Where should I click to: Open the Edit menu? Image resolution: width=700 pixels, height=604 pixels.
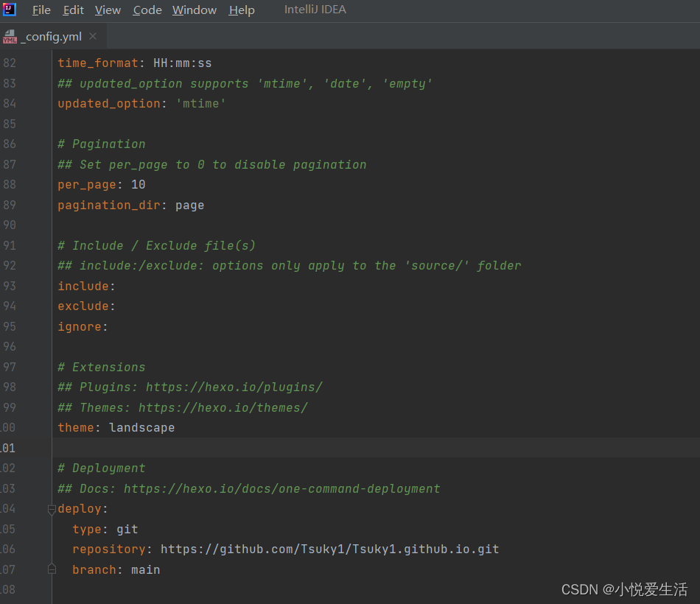[72, 10]
